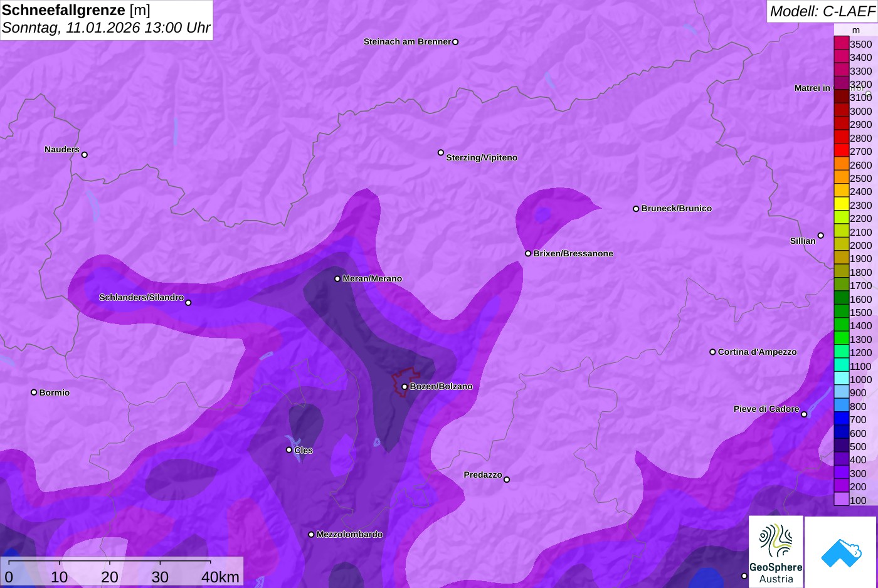Image resolution: width=878 pixels, height=588 pixels.
Task: Pick the Bruneck/Brunico marker dot
Action: click(x=636, y=209)
